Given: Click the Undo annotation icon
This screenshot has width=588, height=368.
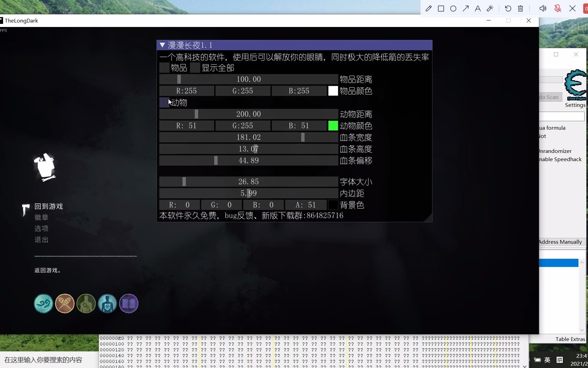Looking at the screenshot, I should 508,9.
